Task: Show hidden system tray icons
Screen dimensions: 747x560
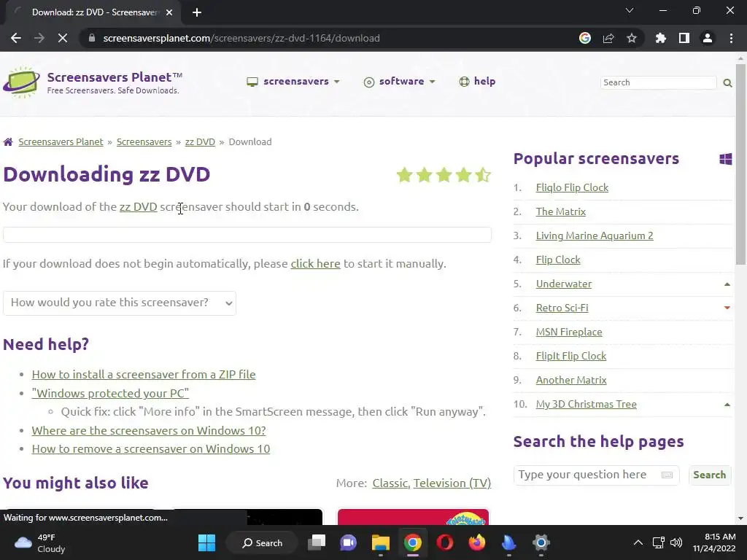Action: click(x=638, y=542)
